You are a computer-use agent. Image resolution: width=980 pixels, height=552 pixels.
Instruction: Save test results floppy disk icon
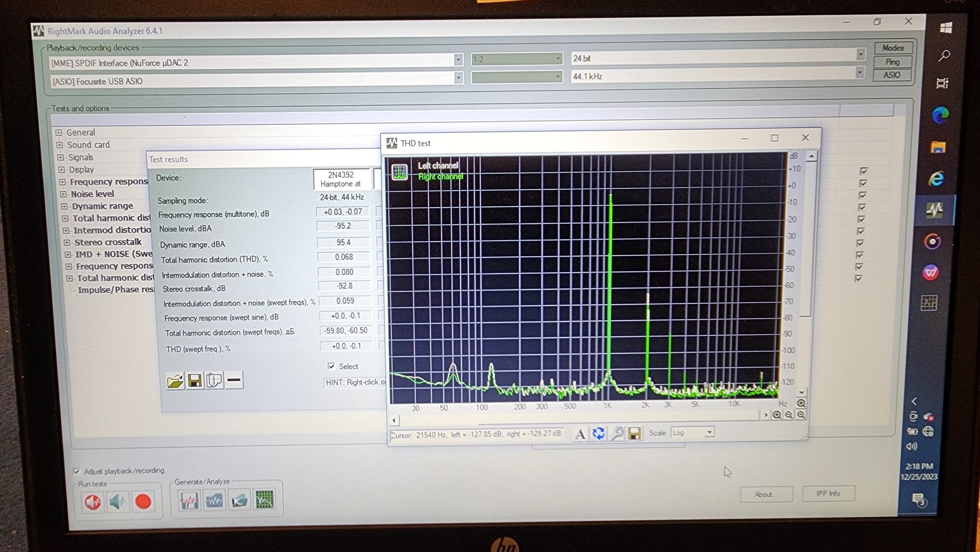coord(195,381)
